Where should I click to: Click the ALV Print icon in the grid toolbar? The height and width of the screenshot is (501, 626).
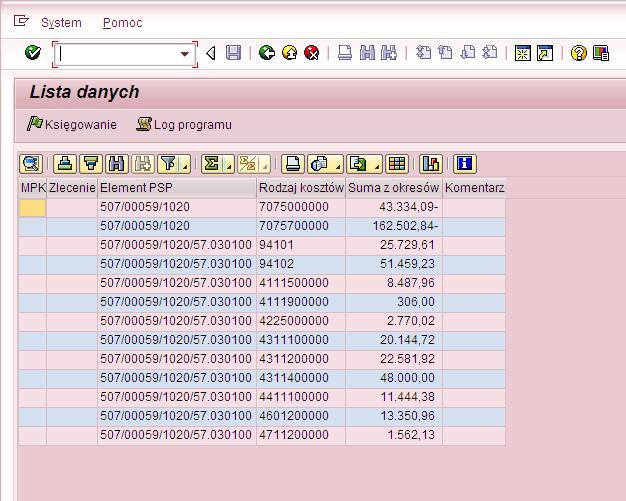[293, 164]
